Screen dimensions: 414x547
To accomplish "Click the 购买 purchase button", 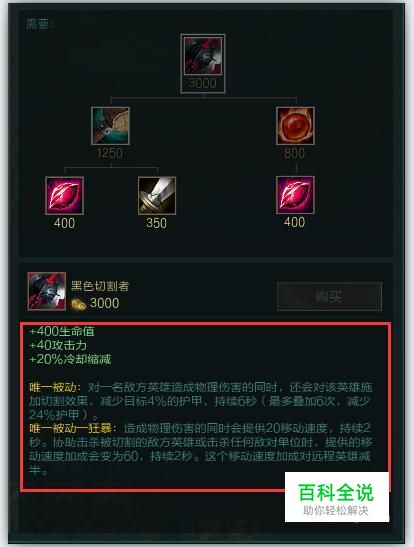I will [x=329, y=297].
